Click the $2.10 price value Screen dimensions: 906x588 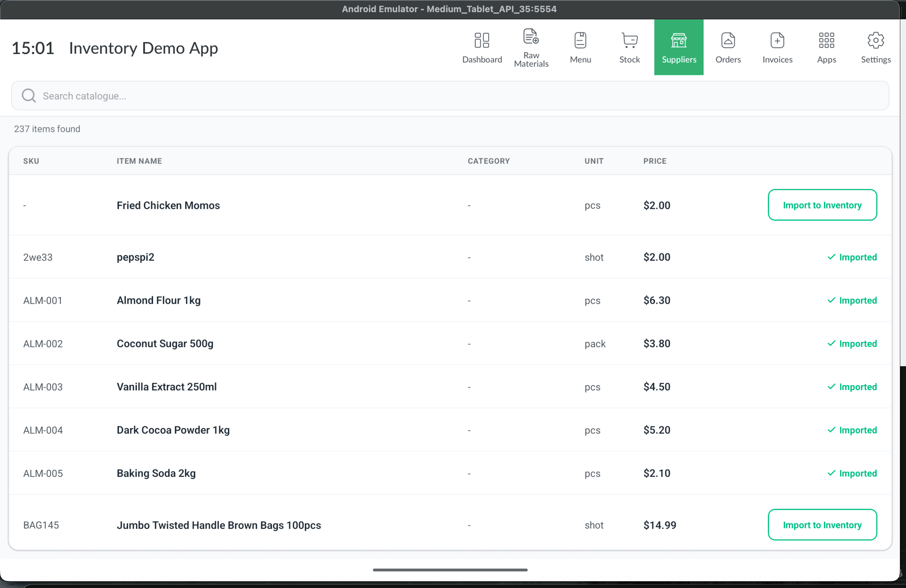click(657, 474)
